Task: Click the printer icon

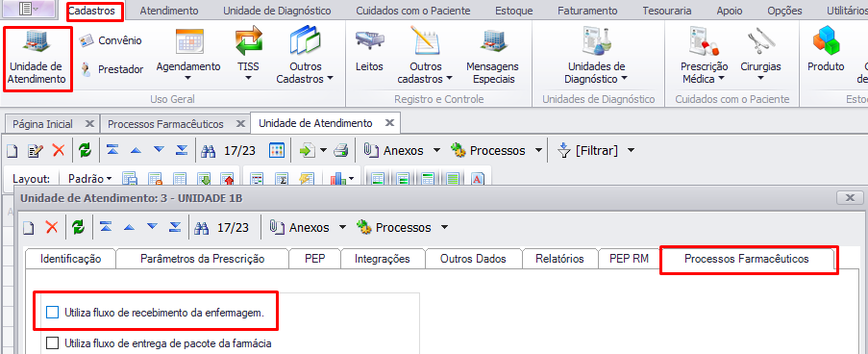Action: [341, 150]
